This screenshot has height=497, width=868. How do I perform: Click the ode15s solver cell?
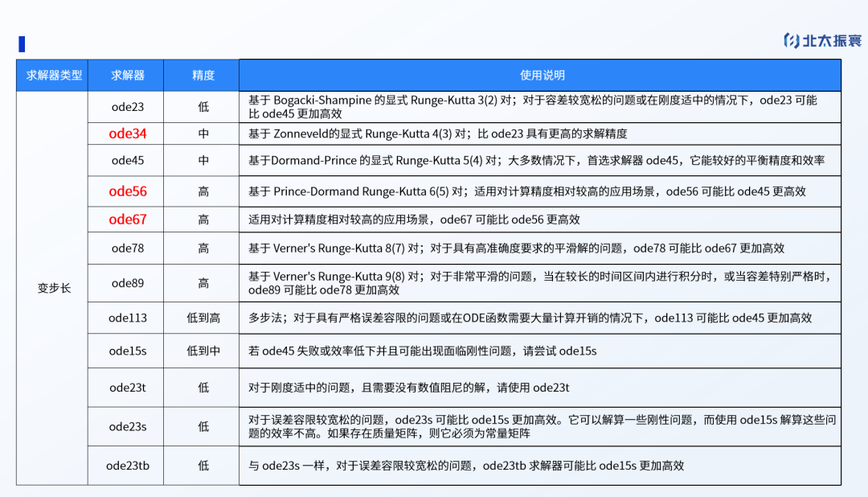[128, 351]
